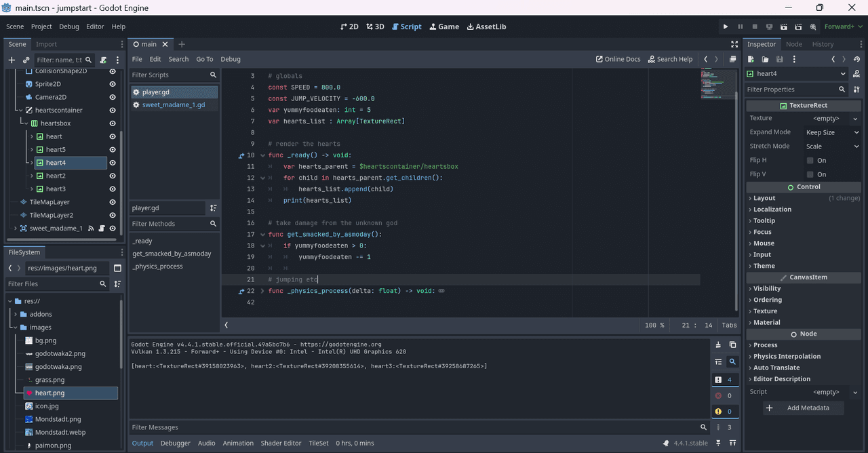Image resolution: width=868 pixels, height=453 pixels.
Task: Expand the addons folder in FileSystem
Action: [x=16, y=314]
